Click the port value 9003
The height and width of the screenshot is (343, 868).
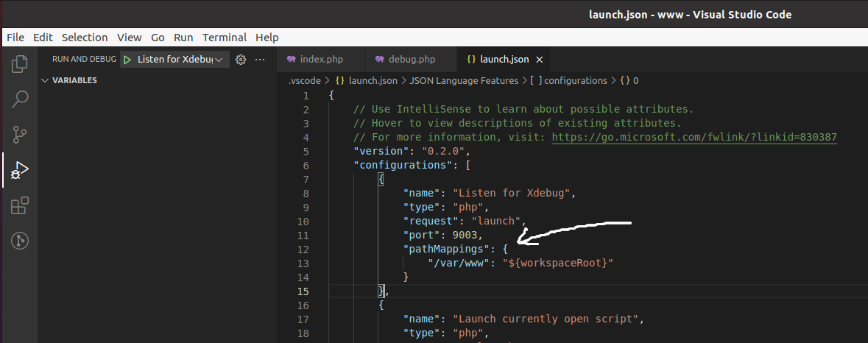[465, 235]
